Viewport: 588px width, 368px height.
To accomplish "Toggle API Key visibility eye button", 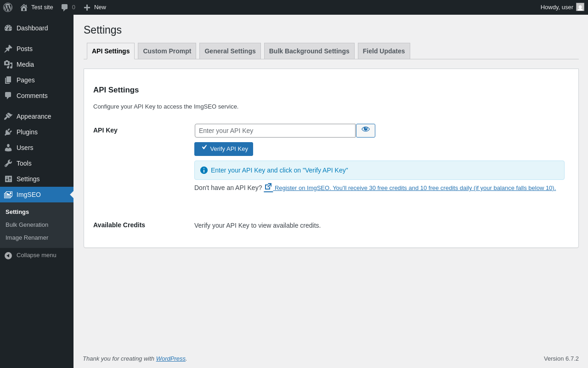I will [366, 131].
